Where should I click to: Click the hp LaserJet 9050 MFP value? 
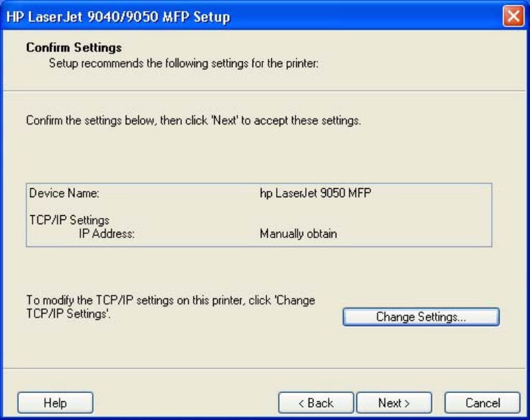316,193
